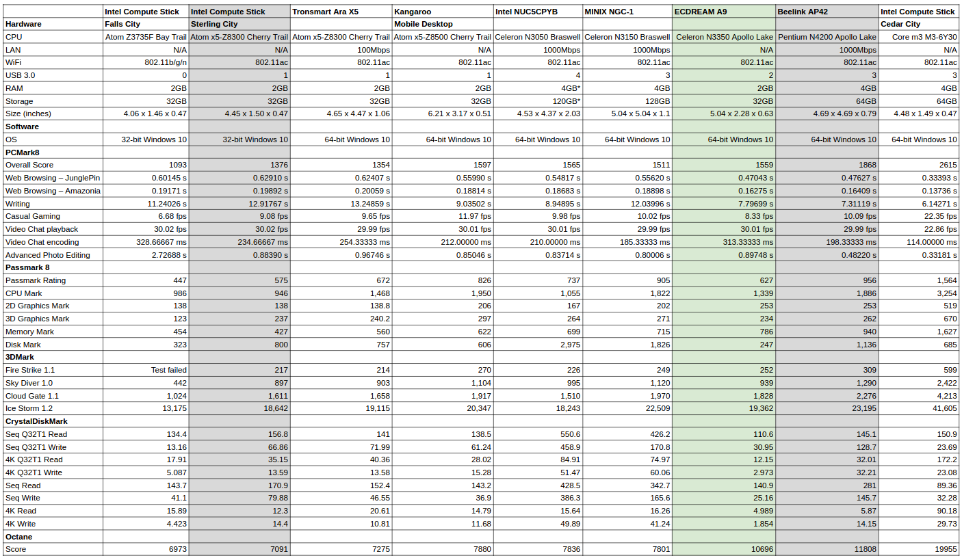
Task: Click the 'Sky Diver 1.0' row label
Action: pyautogui.click(x=53, y=383)
